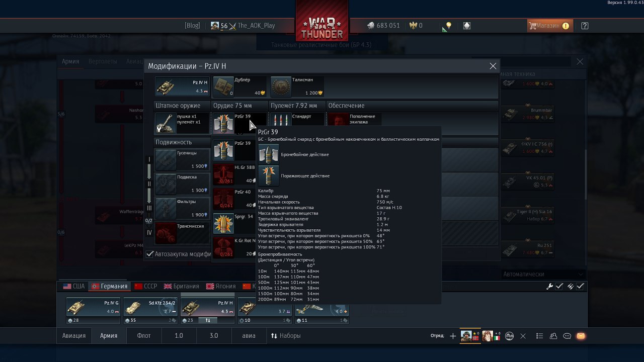Viewport: 644px width, 362px height.
Task: Choose the Hl.Gr 38B shell modification
Action: tap(234, 174)
